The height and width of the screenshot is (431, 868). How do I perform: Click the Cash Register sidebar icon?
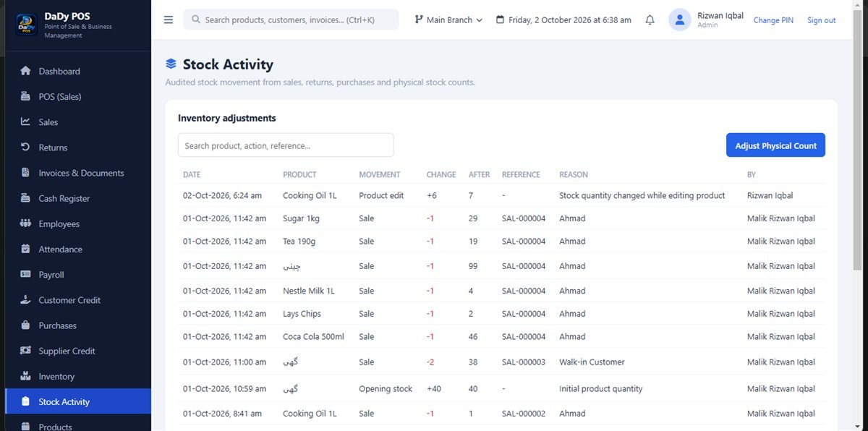[26, 198]
